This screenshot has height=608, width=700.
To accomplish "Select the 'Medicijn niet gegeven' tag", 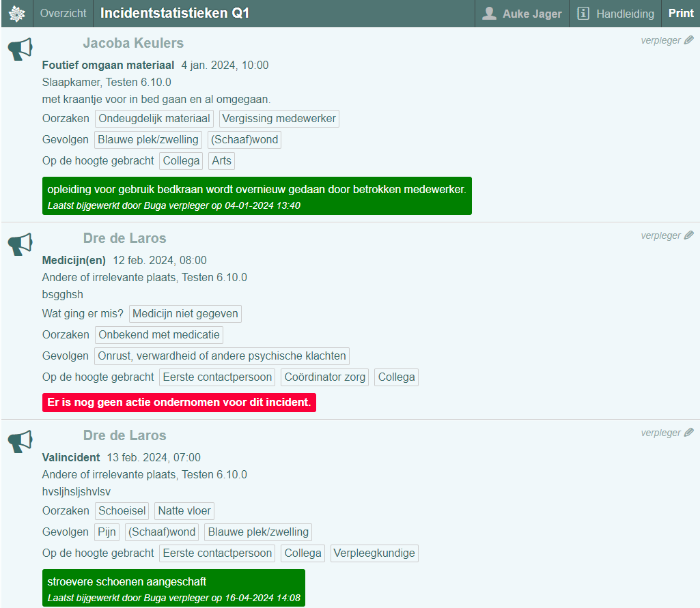I will (185, 314).
